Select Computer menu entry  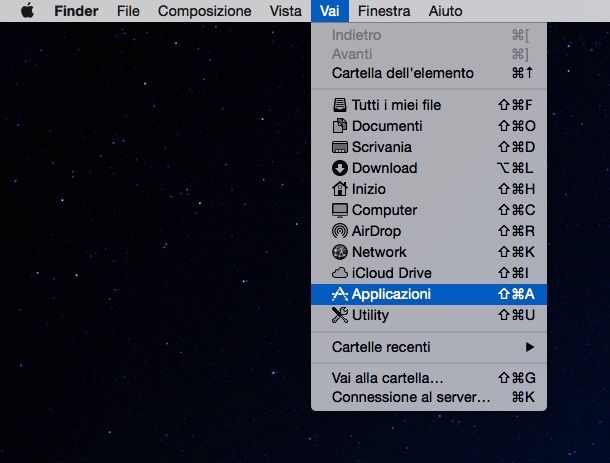click(x=429, y=210)
